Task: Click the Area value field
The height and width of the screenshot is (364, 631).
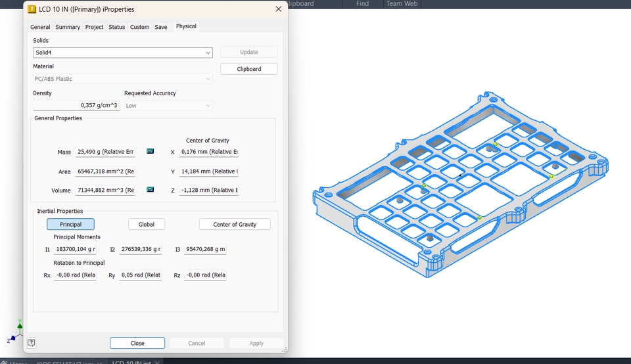Action: [x=105, y=171]
